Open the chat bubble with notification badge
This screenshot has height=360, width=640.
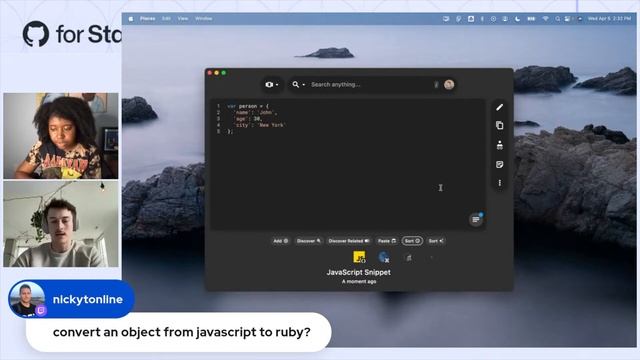click(x=476, y=219)
